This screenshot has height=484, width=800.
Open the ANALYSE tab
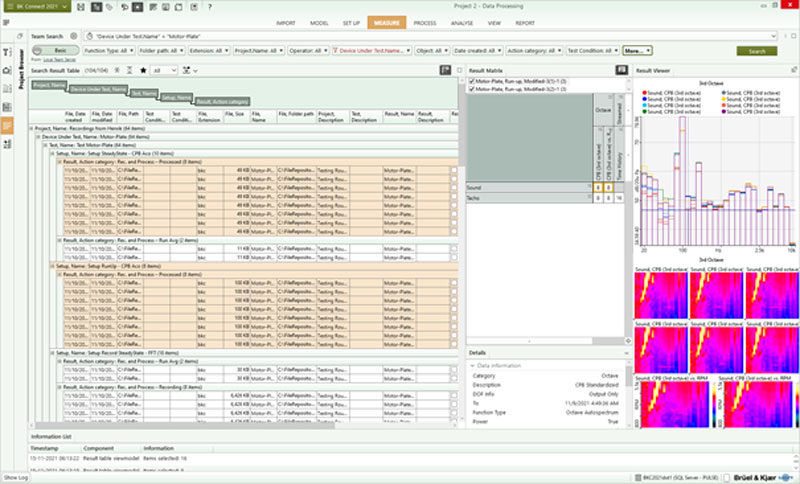coord(462,23)
